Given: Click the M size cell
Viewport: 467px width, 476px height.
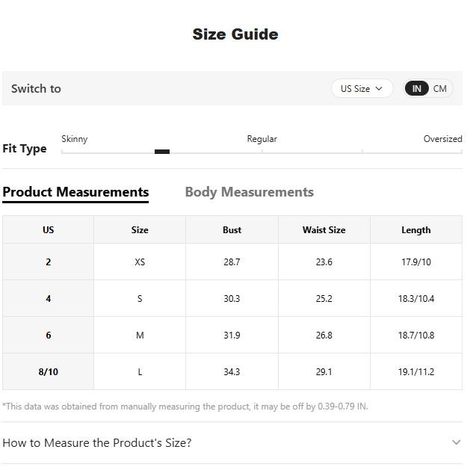Looking at the screenshot, I should coord(140,336).
